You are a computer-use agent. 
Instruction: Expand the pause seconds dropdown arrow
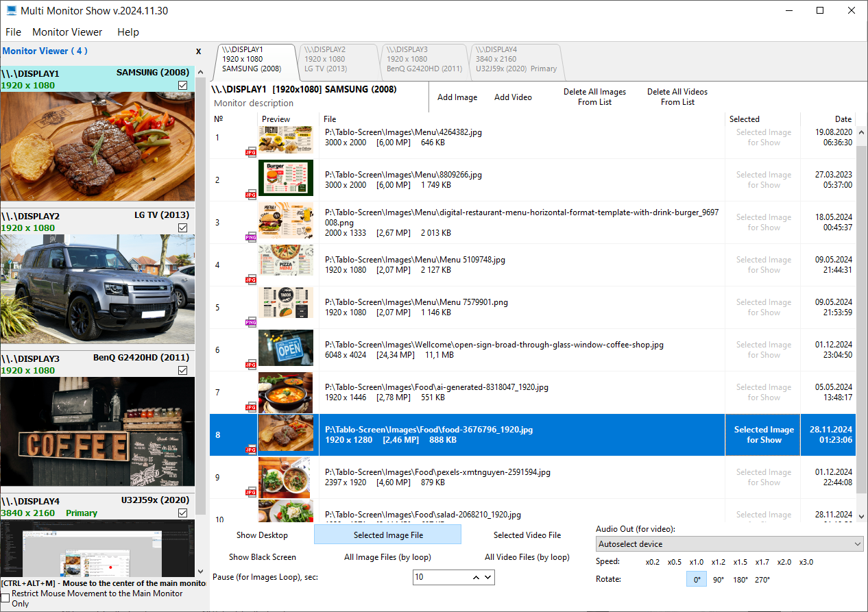click(x=488, y=578)
